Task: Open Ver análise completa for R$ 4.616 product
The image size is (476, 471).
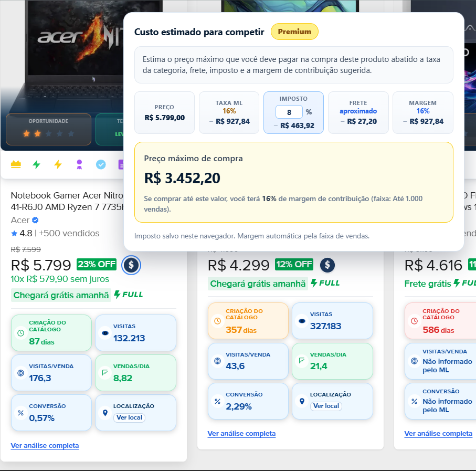Action: click(438, 434)
